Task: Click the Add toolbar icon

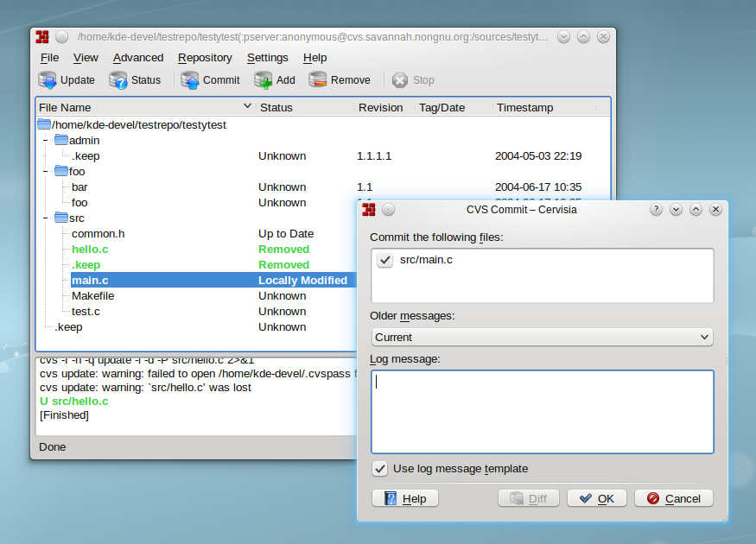Action: pyautogui.click(x=264, y=80)
